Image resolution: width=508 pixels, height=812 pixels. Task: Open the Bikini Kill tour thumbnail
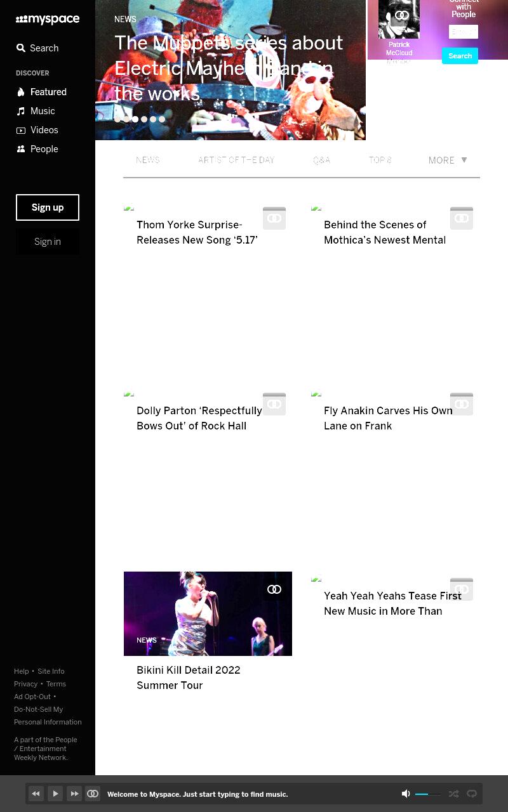[x=208, y=613]
